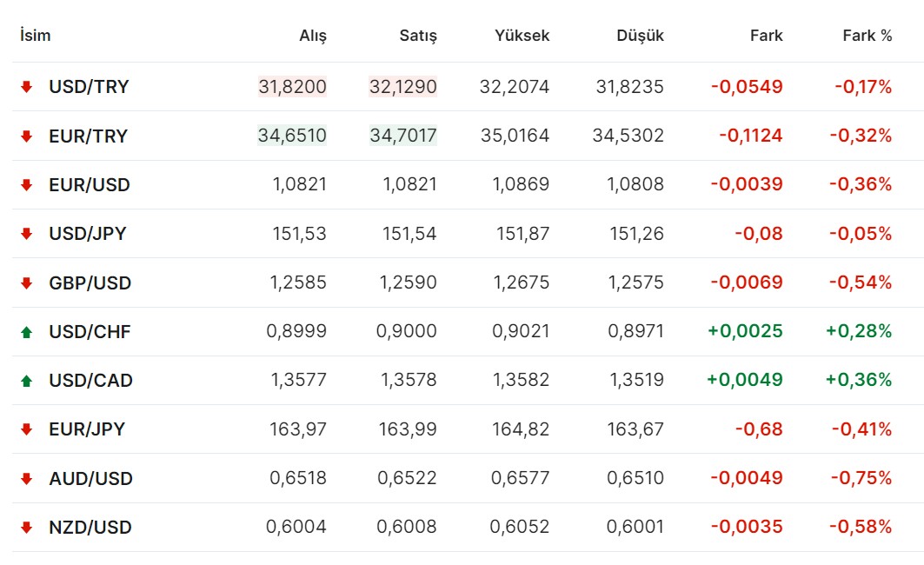Click the red down arrow beside USD/TRY
Viewport: 924px width, 565px height.
(26, 87)
